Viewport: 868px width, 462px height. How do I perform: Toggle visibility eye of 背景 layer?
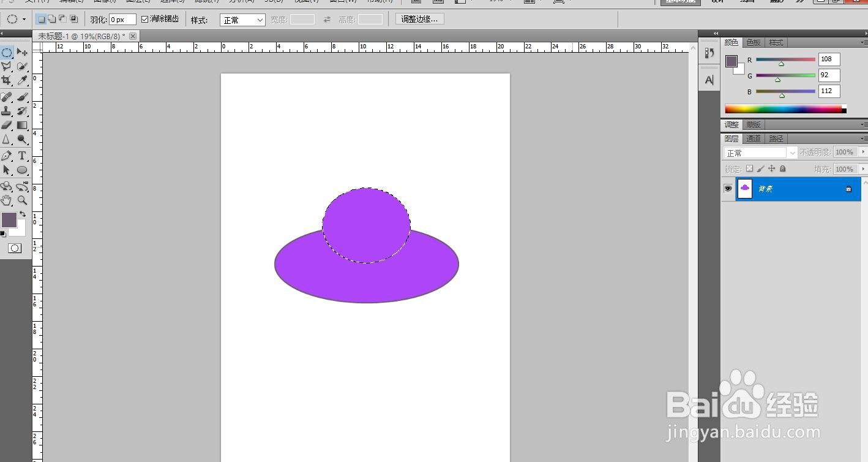[728, 189]
